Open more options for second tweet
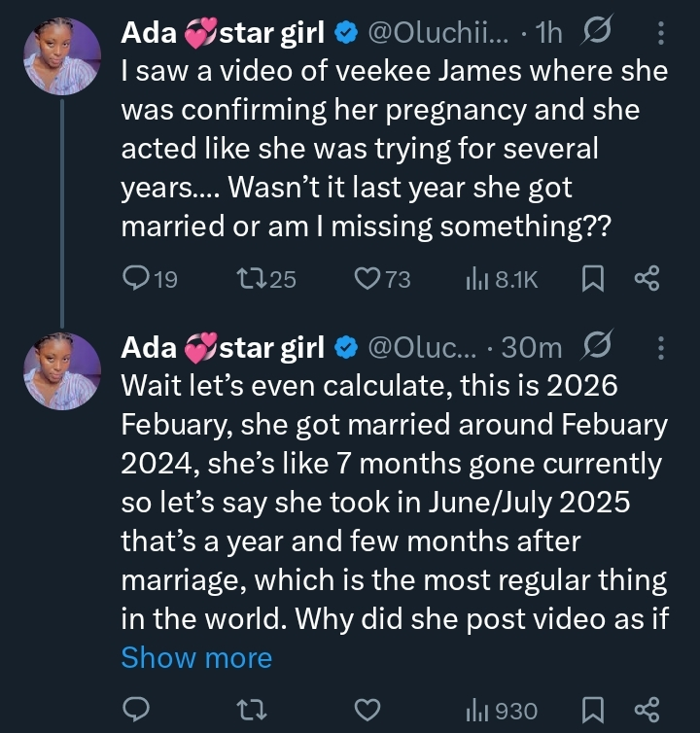Viewport: 700px width, 733px height. (x=661, y=347)
